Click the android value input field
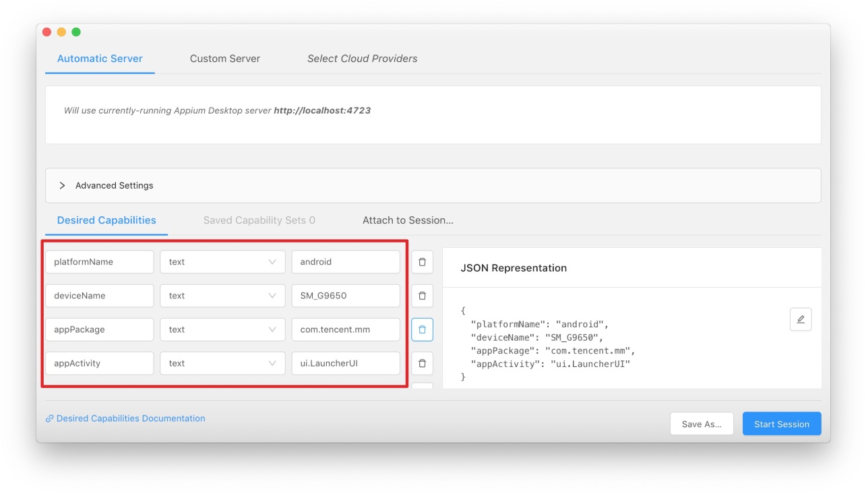Viewport: 868px width, 493px height. point(346,262)
